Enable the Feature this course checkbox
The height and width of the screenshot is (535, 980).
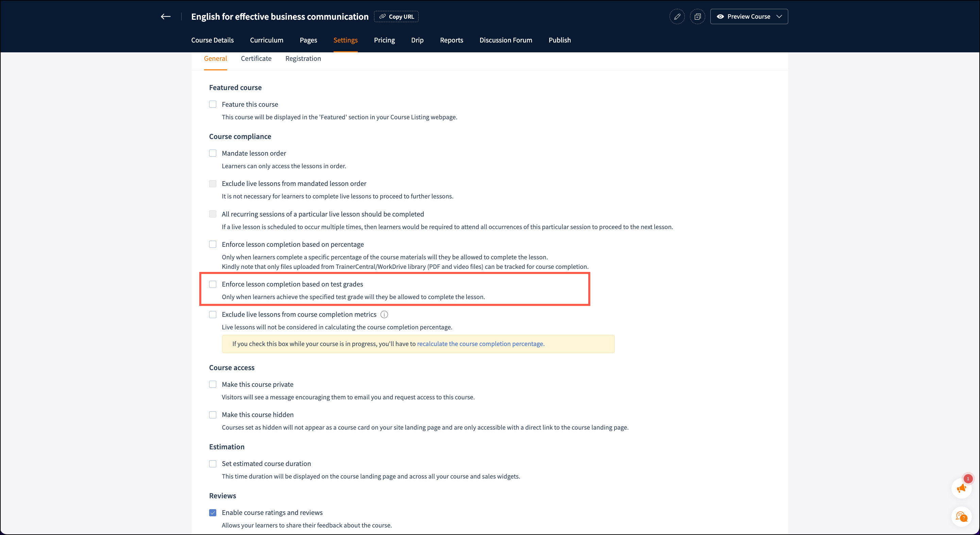click(213, 104)
